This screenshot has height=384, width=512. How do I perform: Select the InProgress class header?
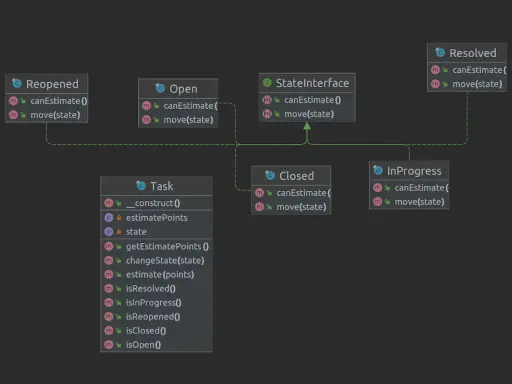tap(409, 171)
